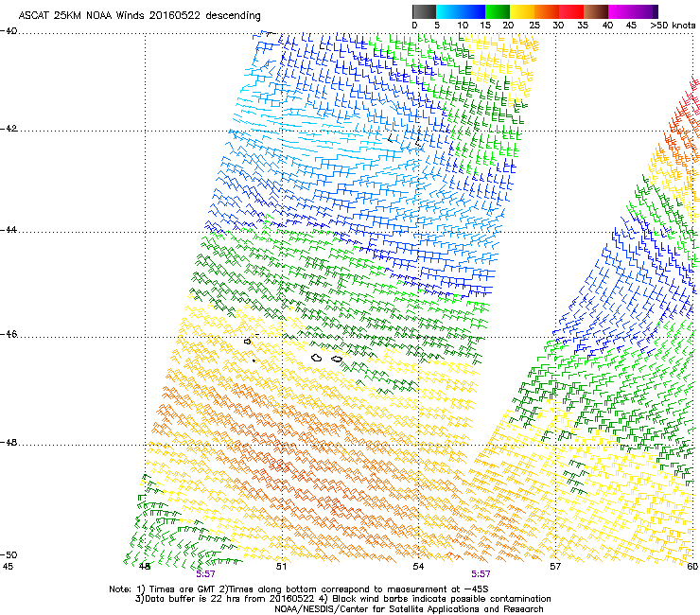Click the '54' longitude axis label
This screenshot has width=700, height=615.
tap(418, 567)
